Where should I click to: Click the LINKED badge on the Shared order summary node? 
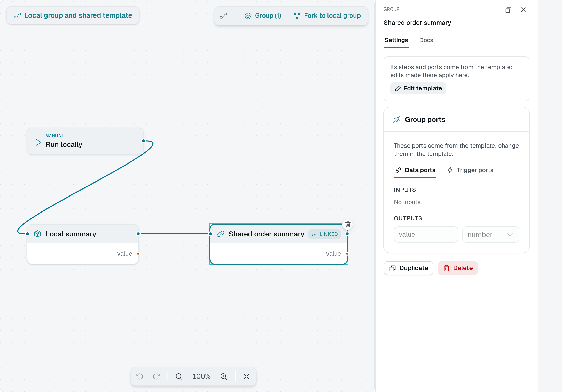point(325,234)
